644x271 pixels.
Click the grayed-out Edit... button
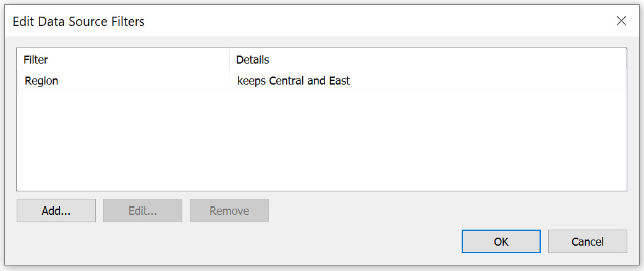[x=143, y=211]
